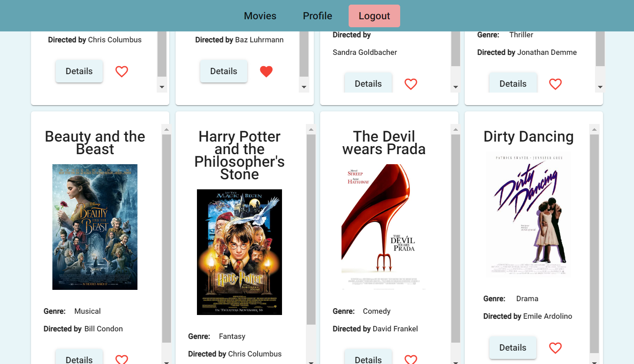Click the 'Thriller' genre text
The image size is (634, 364).
pyautogui.click(x=521, y=35)
